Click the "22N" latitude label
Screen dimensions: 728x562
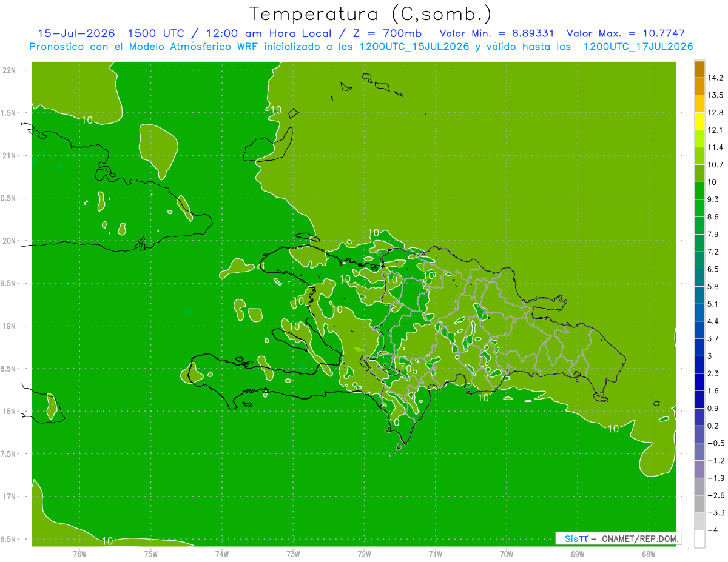(10, 70)
